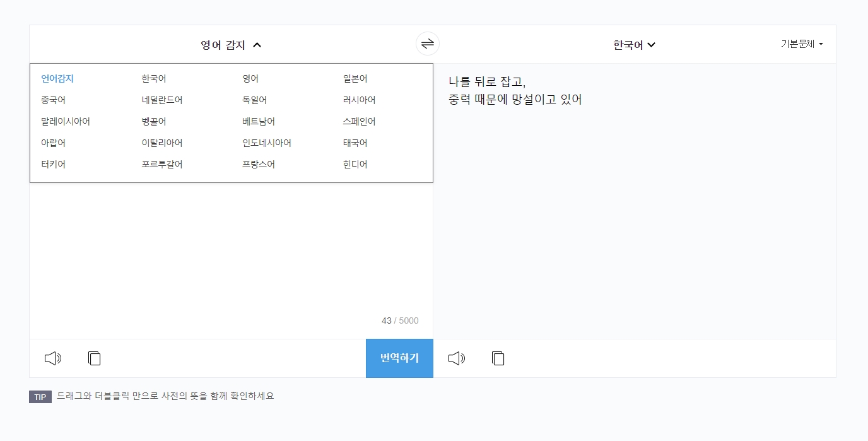Listen to the Korean translation

tap(457, 358)
